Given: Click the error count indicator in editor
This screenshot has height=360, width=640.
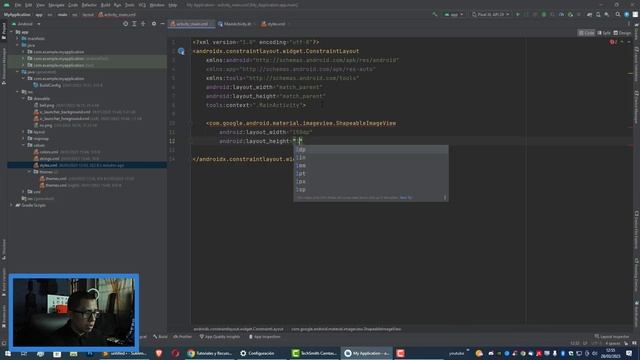Looking at the screenshot, I should click(x=613, y=42).
